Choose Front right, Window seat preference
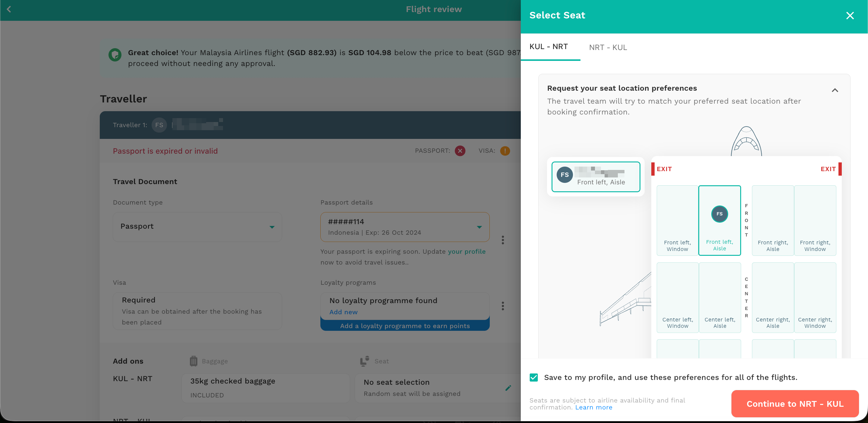Viewport: 868px width, 423px height. pyautogui.click(x=815, y=220)
